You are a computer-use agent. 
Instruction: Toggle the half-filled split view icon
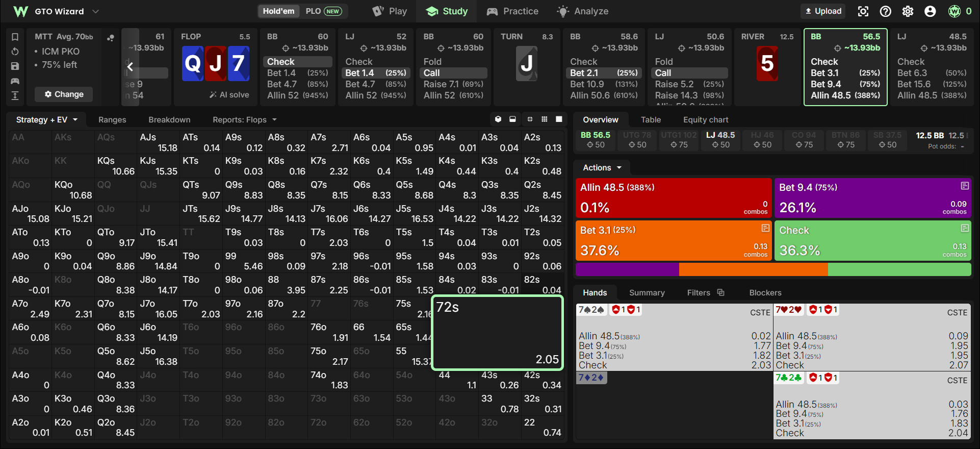[512, 119]
